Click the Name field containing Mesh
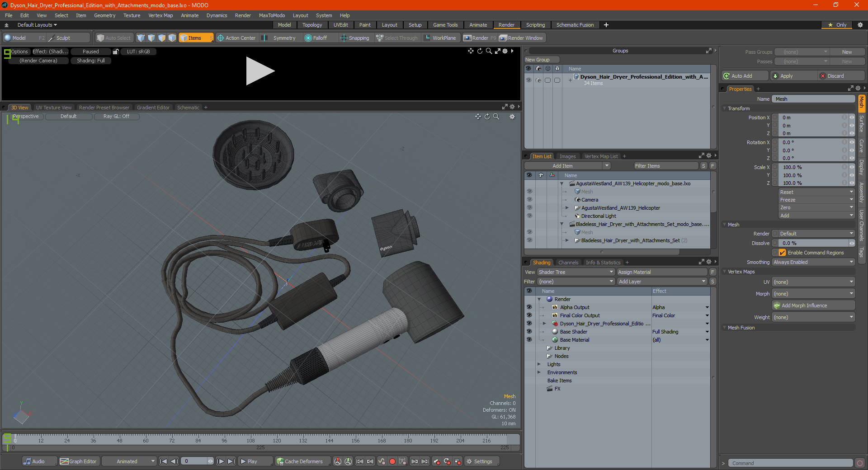The width and height of the screenshot is (868, 470). click(813, 99)
